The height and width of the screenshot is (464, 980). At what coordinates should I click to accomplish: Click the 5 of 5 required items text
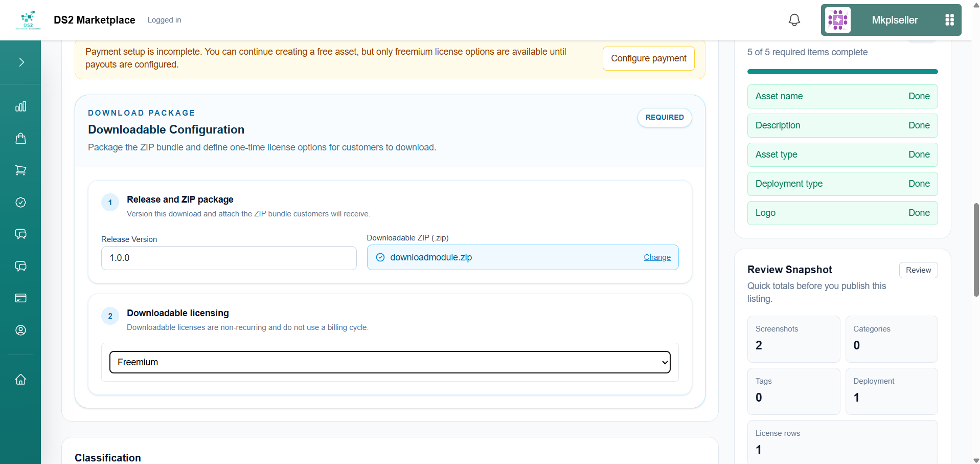[x=807, y=52]
